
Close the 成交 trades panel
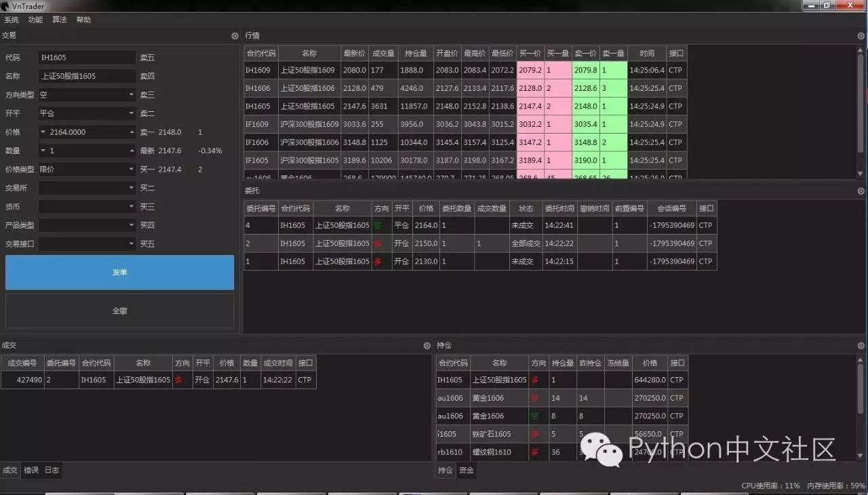[x=427, y=346]
